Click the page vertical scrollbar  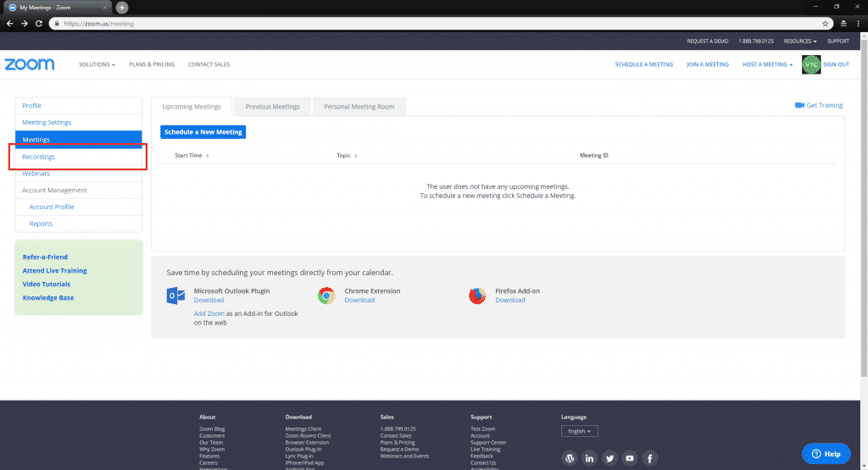pos(864,207)
